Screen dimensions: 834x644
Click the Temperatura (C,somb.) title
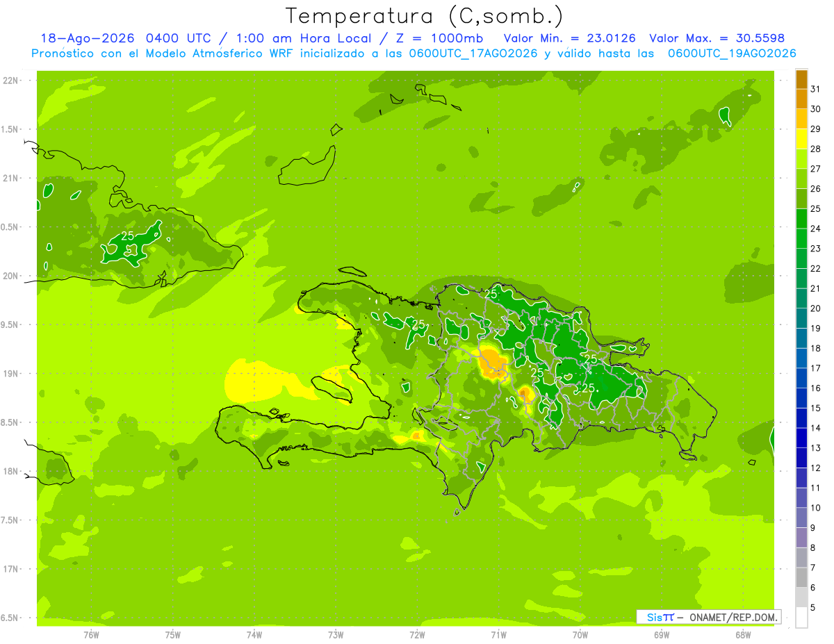425,15
